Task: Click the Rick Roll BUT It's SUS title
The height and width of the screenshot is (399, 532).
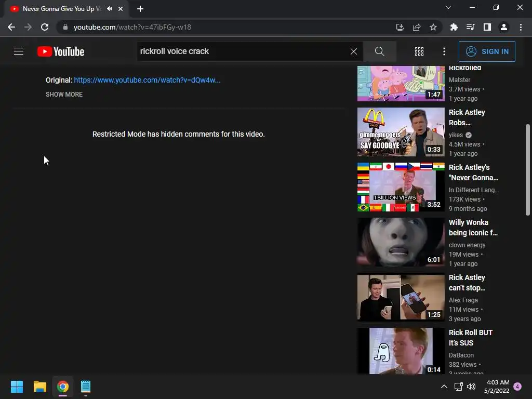Action: tap(471, 338)
